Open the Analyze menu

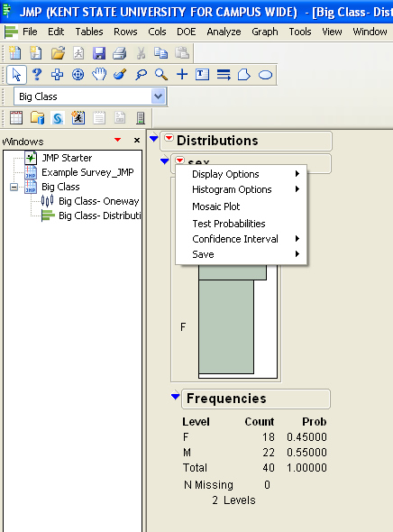click(x=224, y=32)
